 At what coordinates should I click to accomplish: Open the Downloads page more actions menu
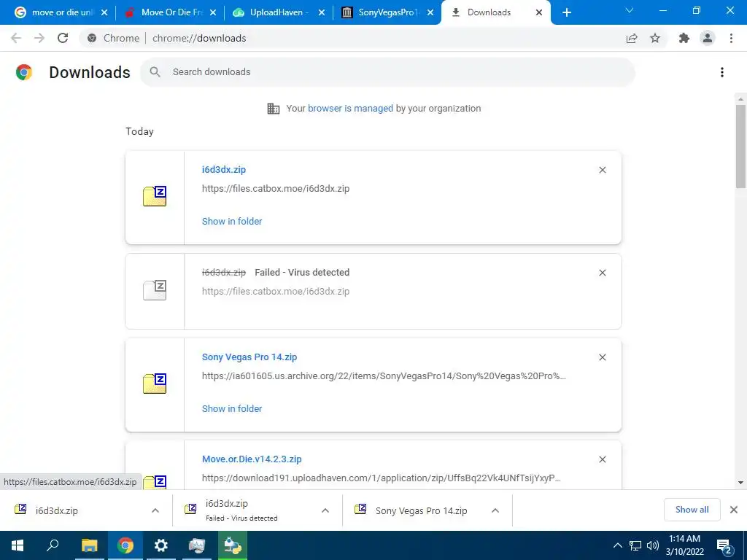722,72
